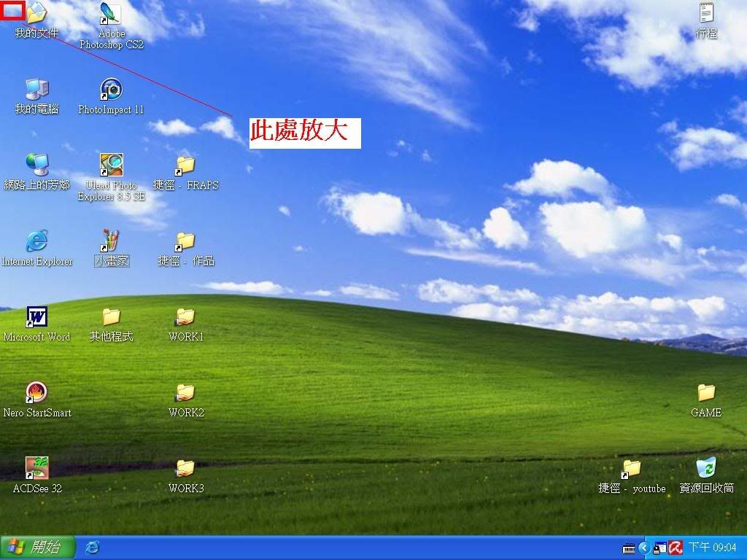
Task: Click the WORK2 folder icon
Action: [x=185, y=393]
